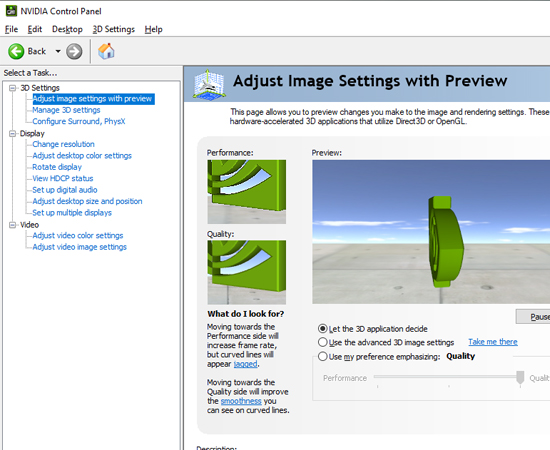
Task: Select the Performance preview thumbnail
Action: (247, 192)
